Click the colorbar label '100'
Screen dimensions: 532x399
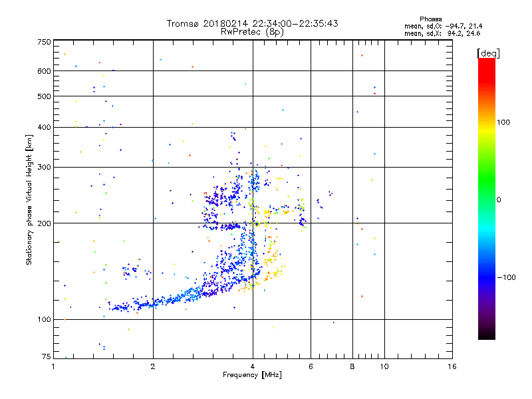(503, 122)
